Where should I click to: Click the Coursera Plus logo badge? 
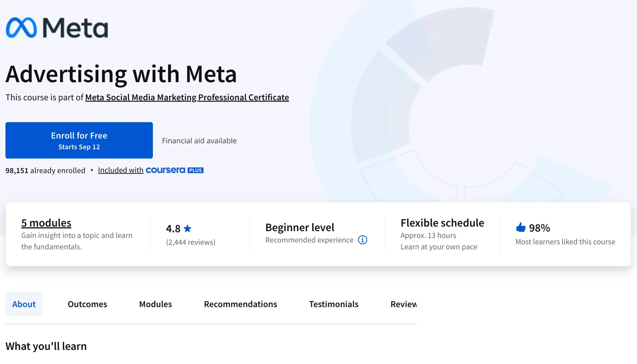pyautogui.click(x=174, y=170)
